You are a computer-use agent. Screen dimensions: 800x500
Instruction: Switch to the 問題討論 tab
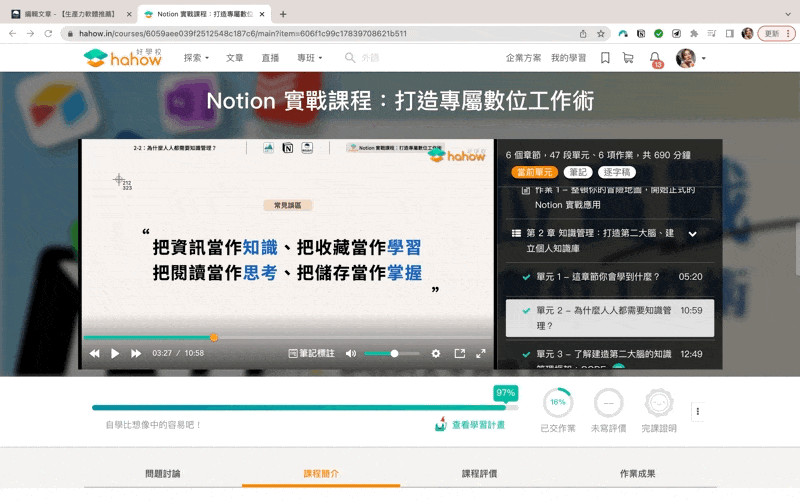pos(163,473)
